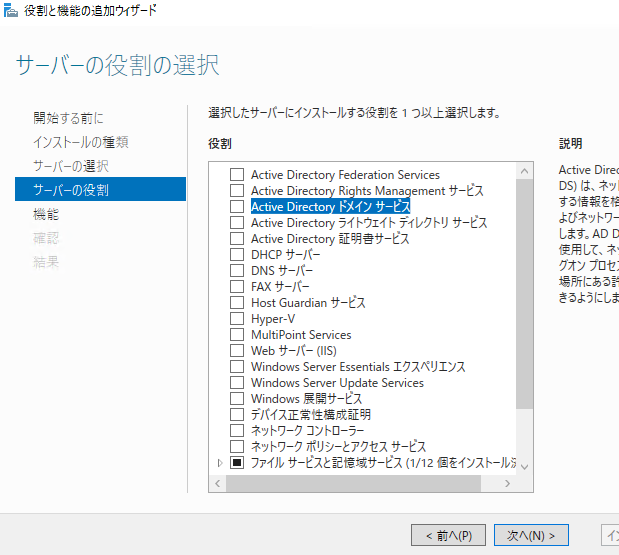Check Windows 展開サービス checkbox
Screen dimensions: 619x555
[237, 399]
